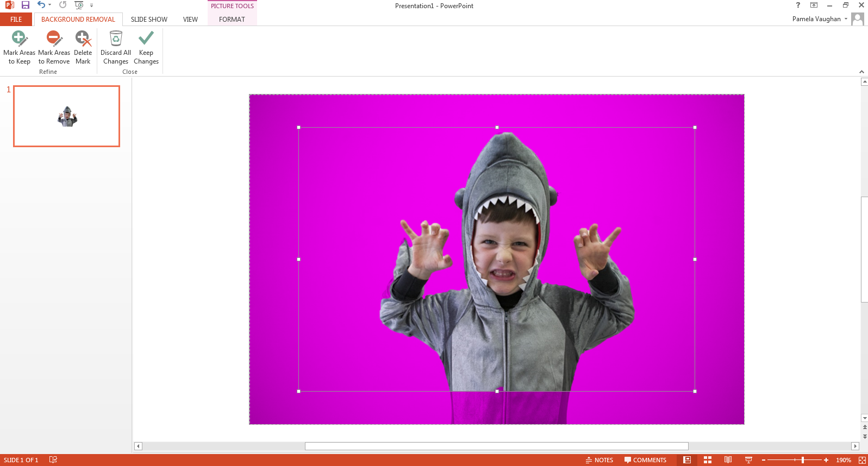Start slide show from beginning icon
Viewport: 868px width, 466px height.
tap(79, 5)
